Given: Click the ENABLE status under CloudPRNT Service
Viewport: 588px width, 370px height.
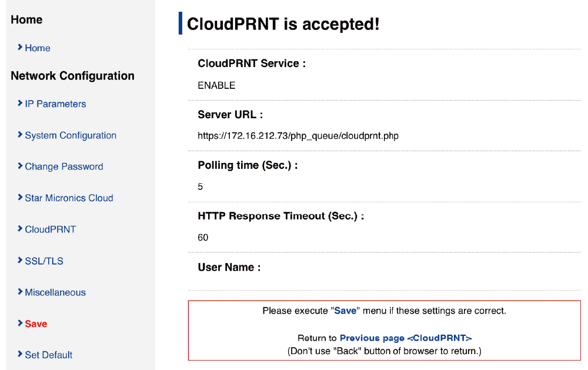Looking at the screenshot, I should point(216,85).
